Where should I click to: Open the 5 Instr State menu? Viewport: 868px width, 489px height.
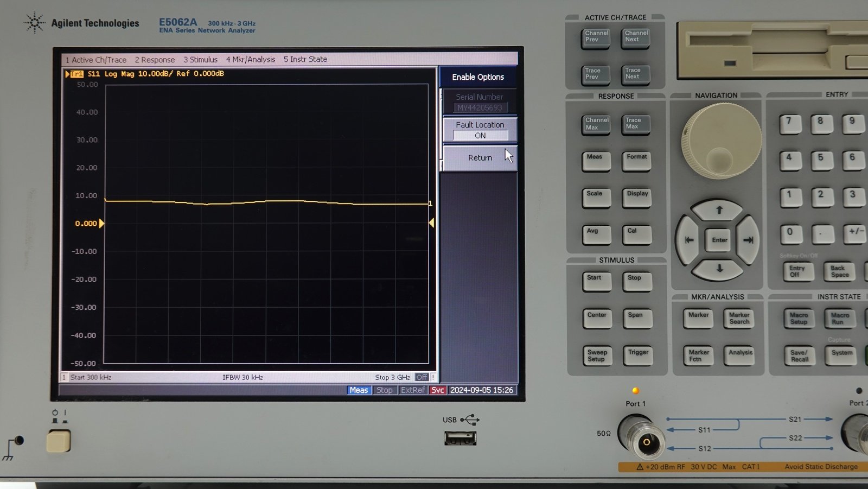[x=305, y=60]
